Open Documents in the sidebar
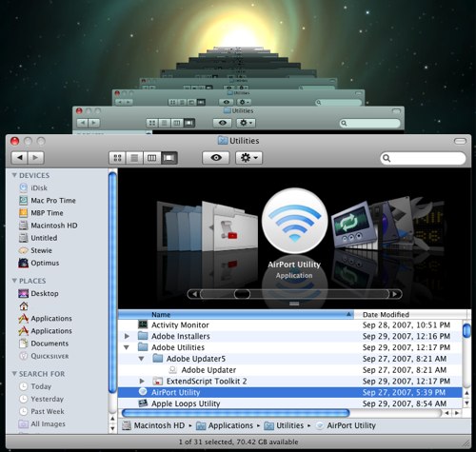 coord(44,344)
